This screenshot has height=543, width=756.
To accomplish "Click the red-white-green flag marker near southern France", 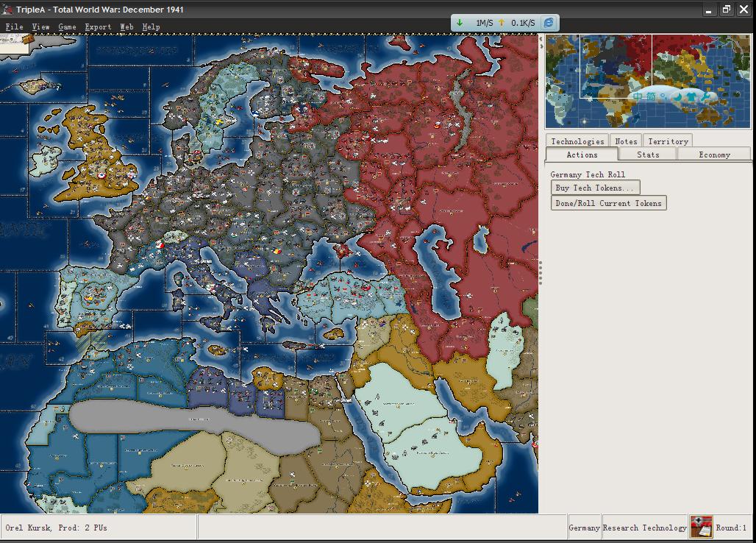I will [160, 245].
